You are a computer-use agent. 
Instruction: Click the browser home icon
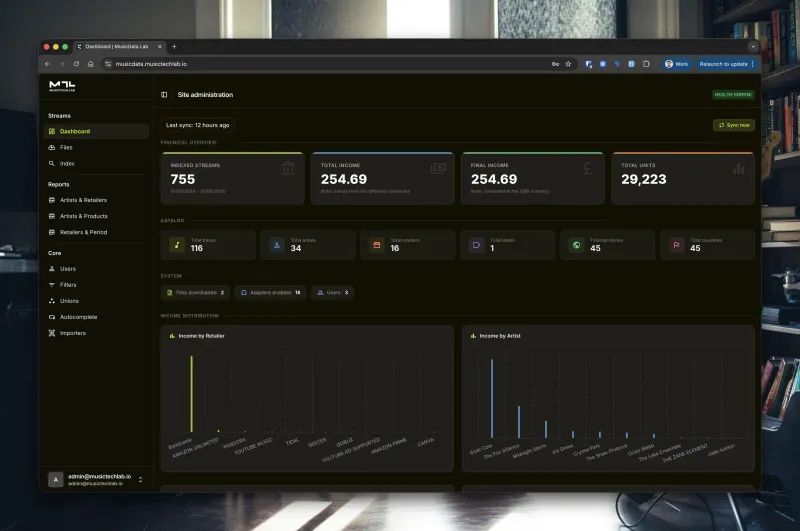pyautogui.click(x=90, y=64)
